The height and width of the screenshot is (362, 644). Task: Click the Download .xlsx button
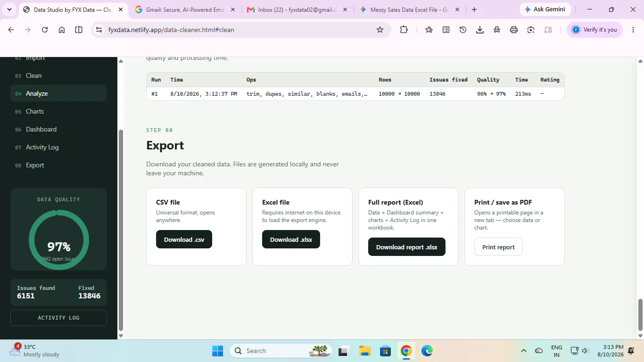[291, 239]
